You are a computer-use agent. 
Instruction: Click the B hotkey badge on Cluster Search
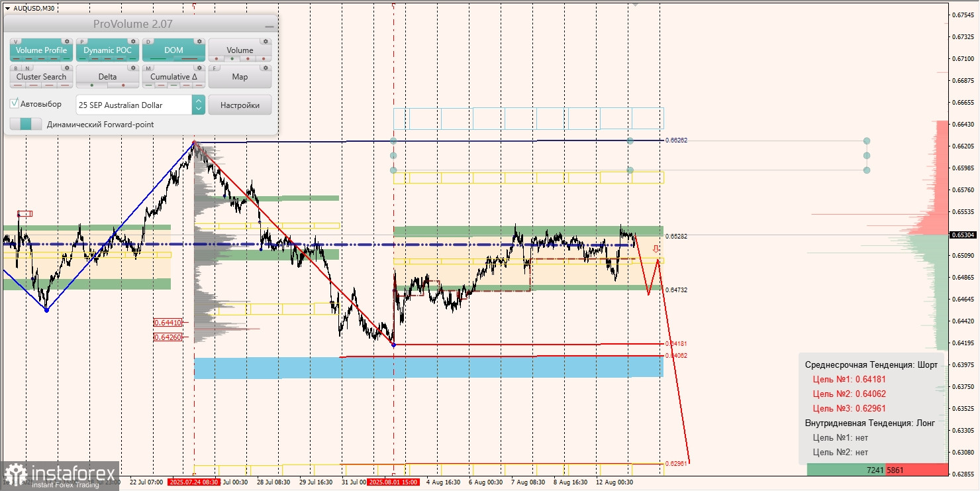pos(16,68)
